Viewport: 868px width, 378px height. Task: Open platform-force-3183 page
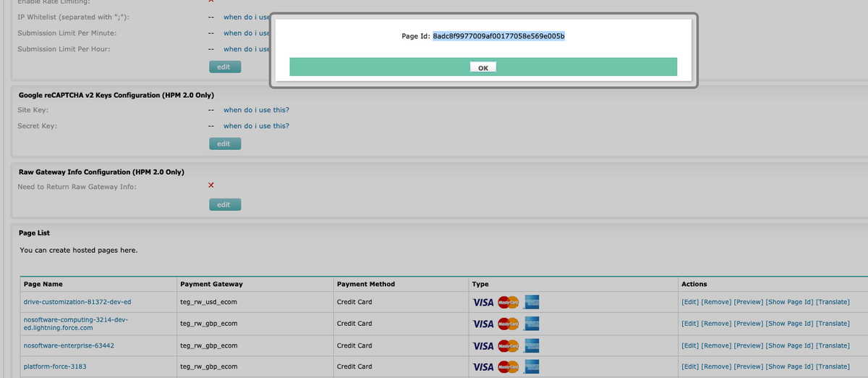(55, 367)
